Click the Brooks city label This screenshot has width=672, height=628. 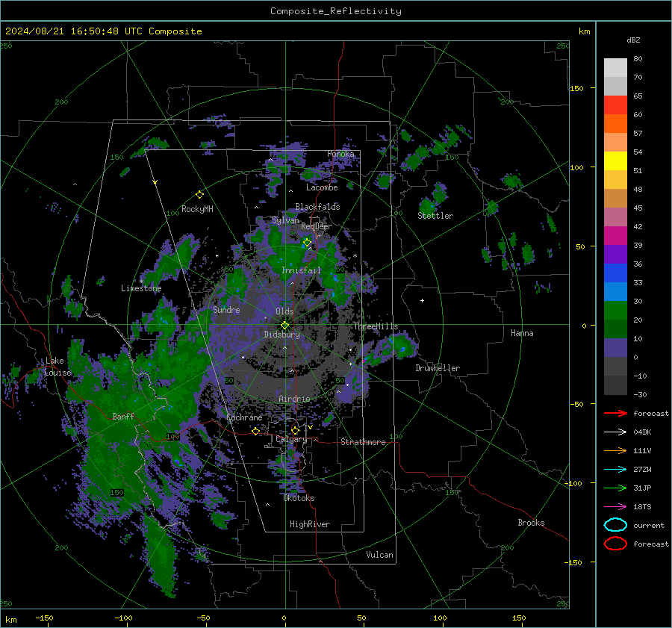[x=531, y=523]
